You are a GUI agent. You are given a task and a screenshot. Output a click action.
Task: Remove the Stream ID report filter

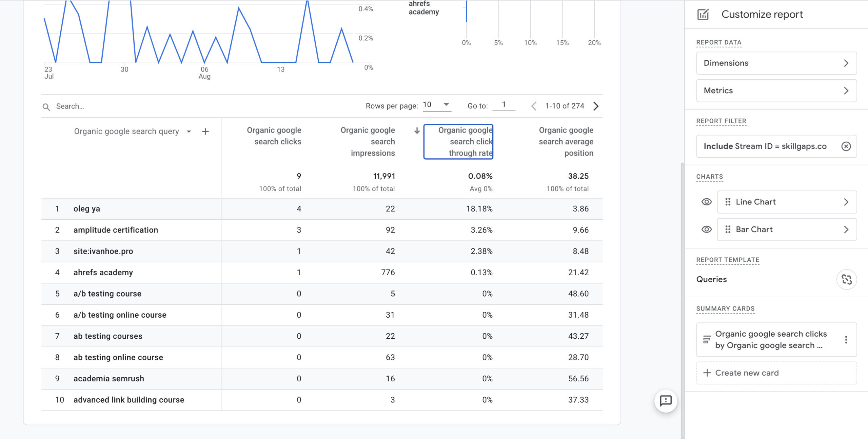[846, 146]
